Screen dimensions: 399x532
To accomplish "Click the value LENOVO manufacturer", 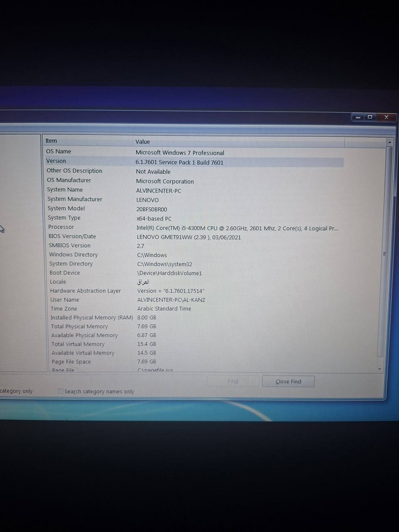I will (148, 200).
